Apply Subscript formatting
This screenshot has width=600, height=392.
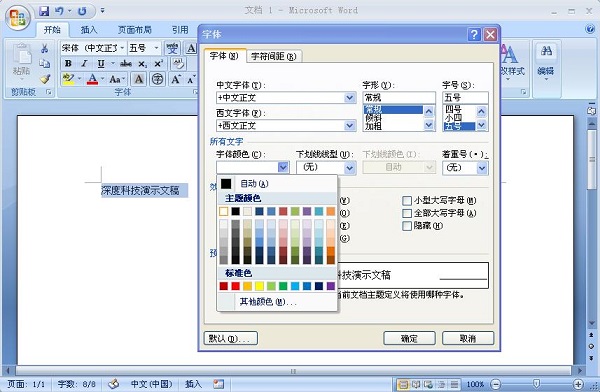click(142, 64)
